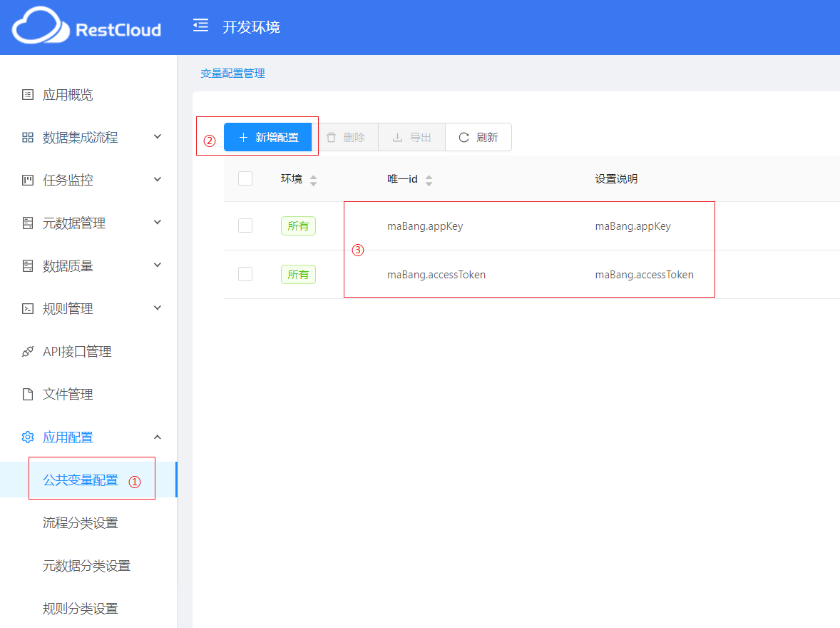Sort by 环境 column arrows
The height and width of the screenshot is (628, 840).
[x=313, y=181]
